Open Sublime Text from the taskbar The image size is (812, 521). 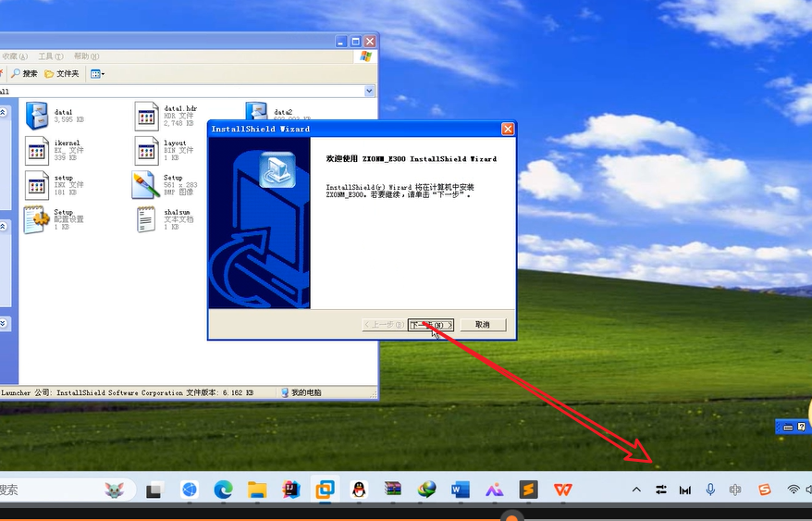529,490
